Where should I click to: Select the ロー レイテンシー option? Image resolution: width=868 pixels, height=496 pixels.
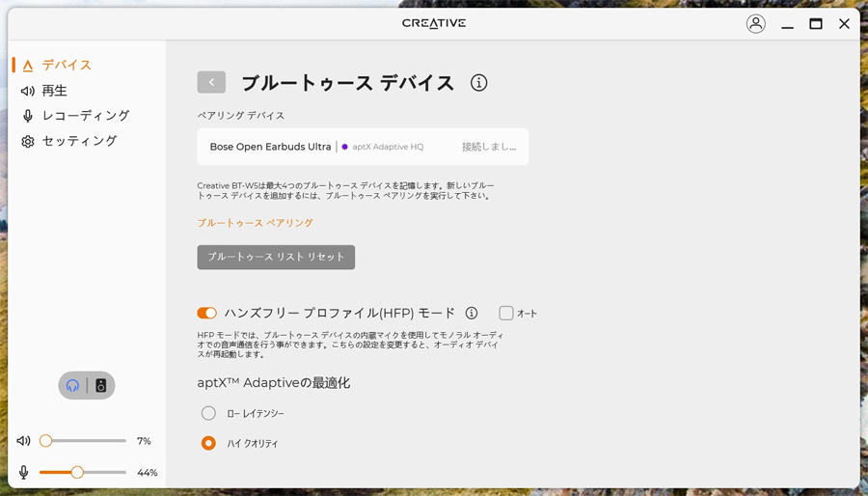click(x=208, y=413)
